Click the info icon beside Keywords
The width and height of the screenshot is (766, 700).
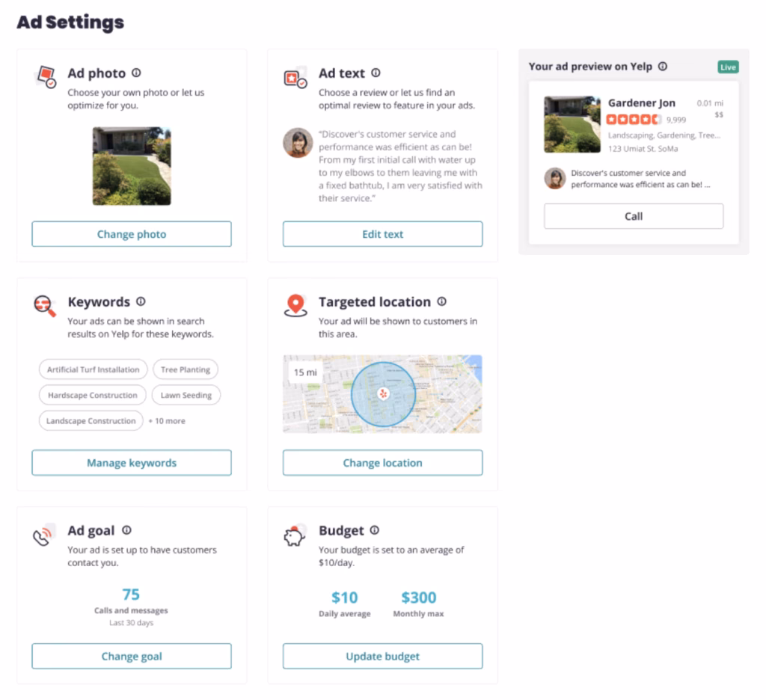tap(141, 302)
